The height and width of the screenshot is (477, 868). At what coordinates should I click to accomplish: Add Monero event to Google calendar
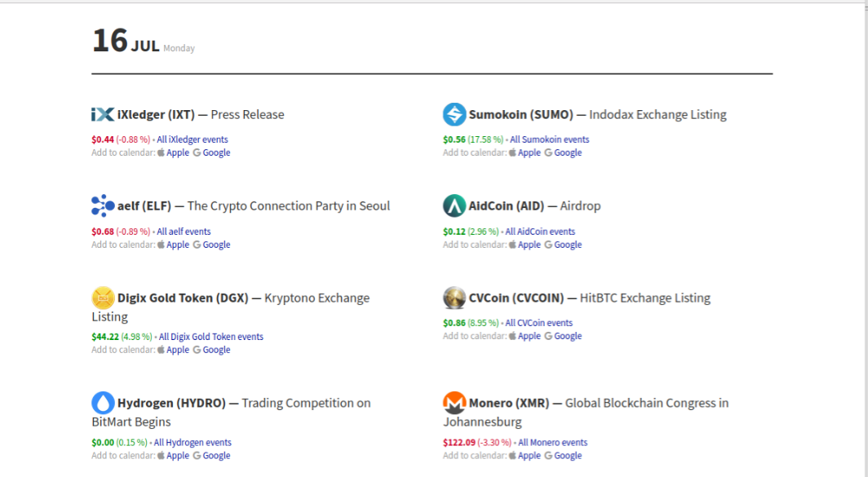pyautogui.click(x=568, y=456)
